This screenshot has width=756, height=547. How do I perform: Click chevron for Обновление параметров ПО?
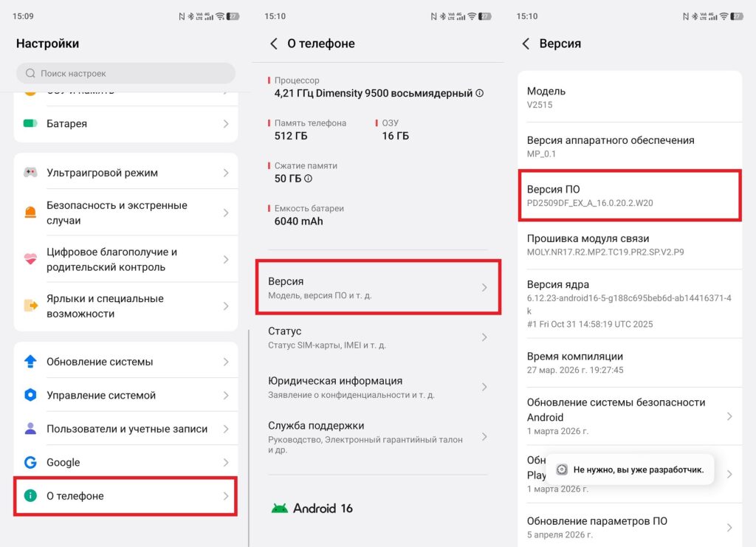pyautogui.click(x=729, y=527)
